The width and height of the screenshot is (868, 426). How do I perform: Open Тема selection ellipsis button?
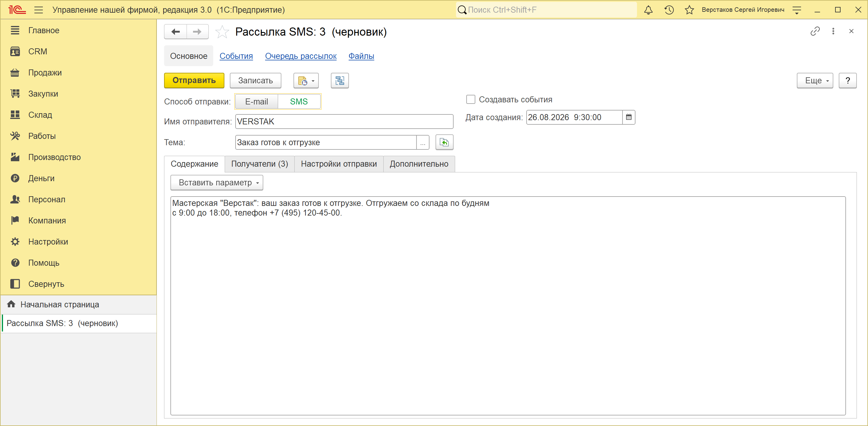(423, 142)
